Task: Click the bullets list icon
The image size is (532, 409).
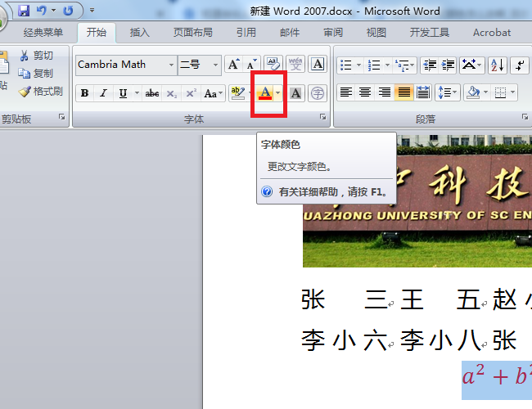Action: pos(345,65)
